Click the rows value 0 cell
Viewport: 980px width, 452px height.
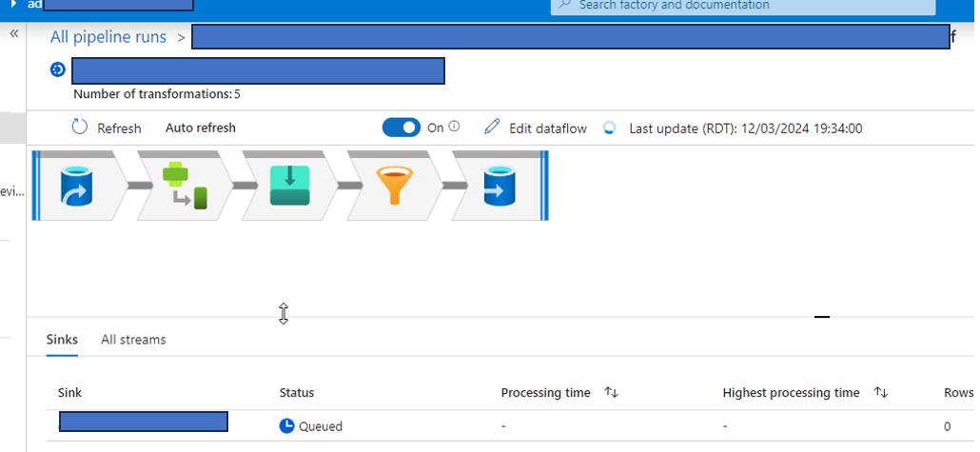(x=948, y=426)
